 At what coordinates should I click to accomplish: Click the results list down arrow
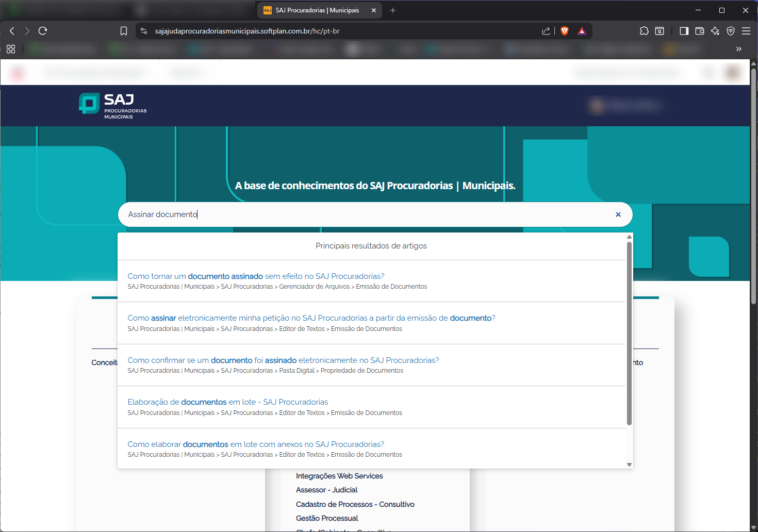point(629,464)
